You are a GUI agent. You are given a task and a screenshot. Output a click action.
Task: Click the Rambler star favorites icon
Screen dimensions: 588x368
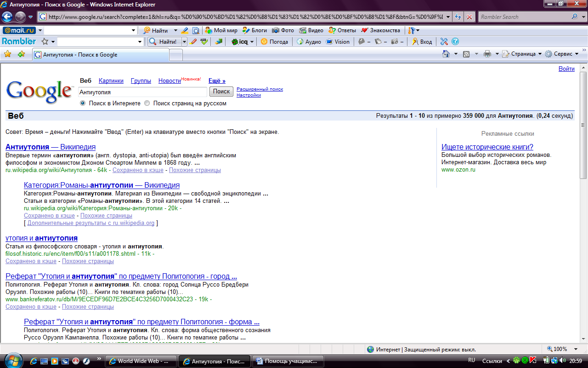45,41
